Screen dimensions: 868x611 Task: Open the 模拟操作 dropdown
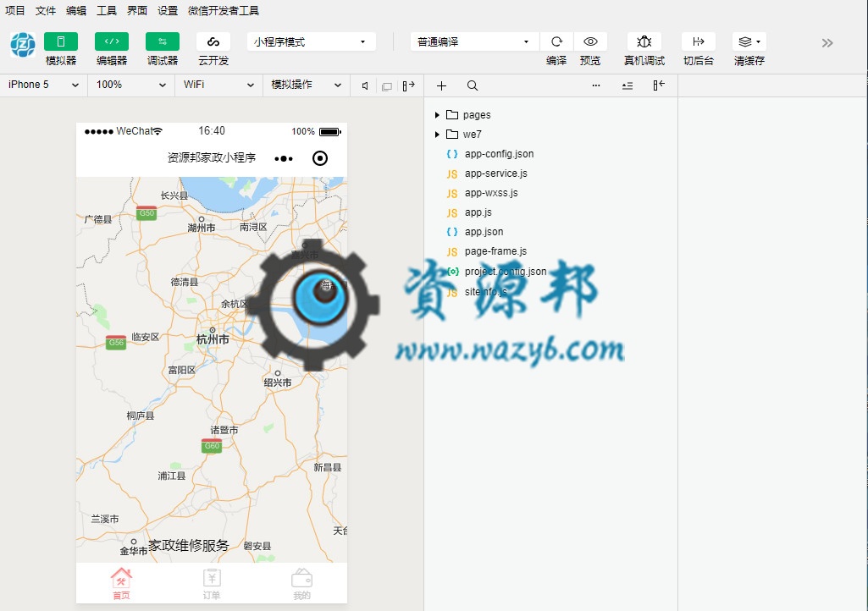(306, 85)
